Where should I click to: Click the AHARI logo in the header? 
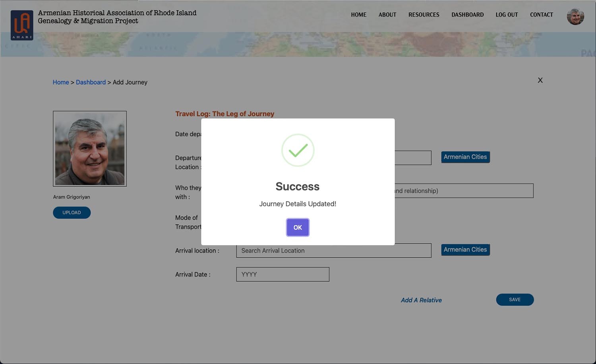22,25
